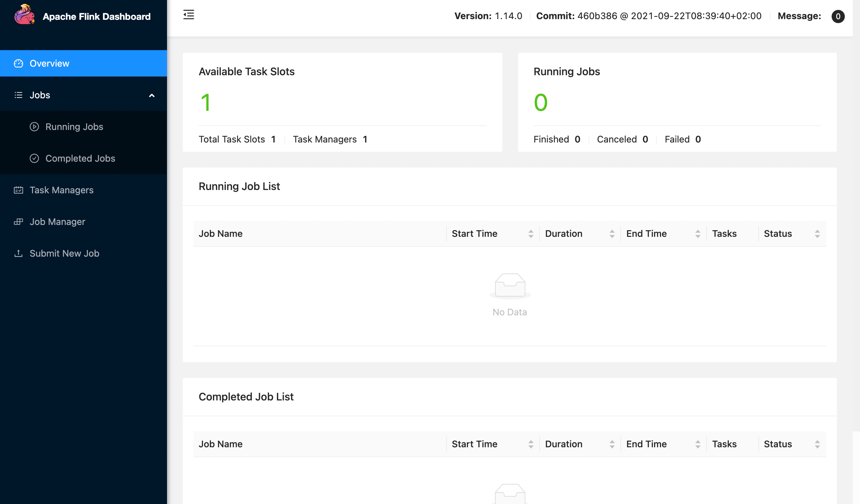Open the Jobs menu entry
Screen dimensions: 860x504
[x=40, y=95]
